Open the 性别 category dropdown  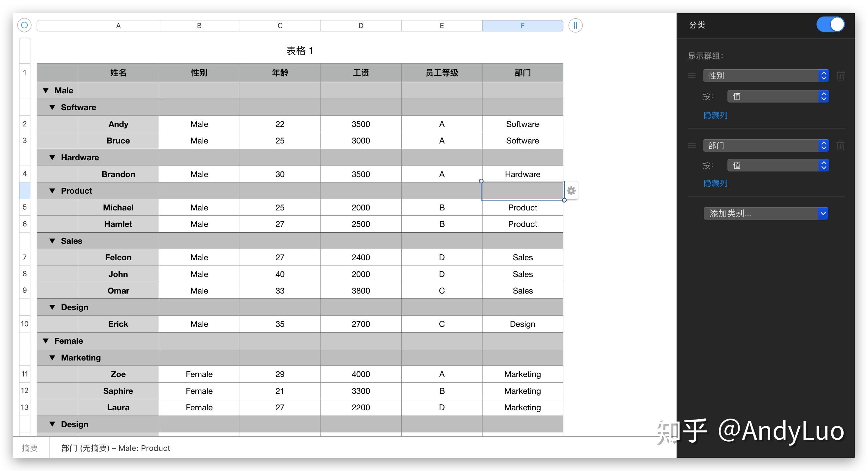click(x=766, y=76)
